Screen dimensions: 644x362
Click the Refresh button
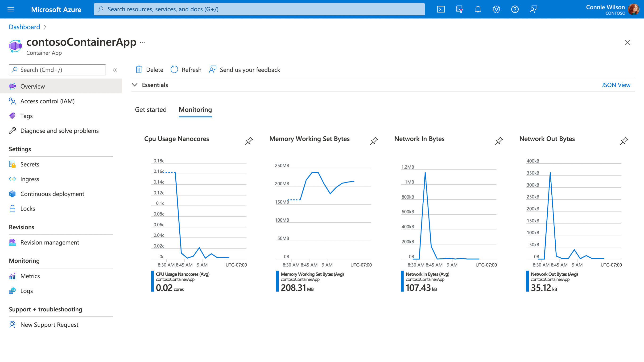tap(186, 70)
